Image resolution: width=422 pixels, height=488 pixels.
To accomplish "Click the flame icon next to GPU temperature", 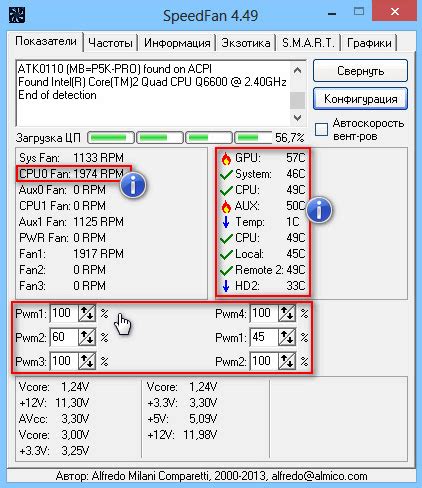I will pos(226,158).
